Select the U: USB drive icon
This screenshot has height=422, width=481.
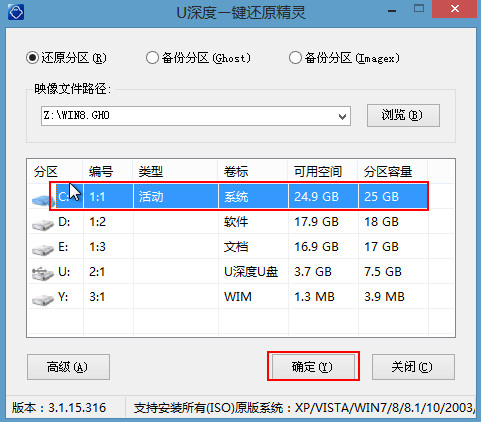point(43,273)
